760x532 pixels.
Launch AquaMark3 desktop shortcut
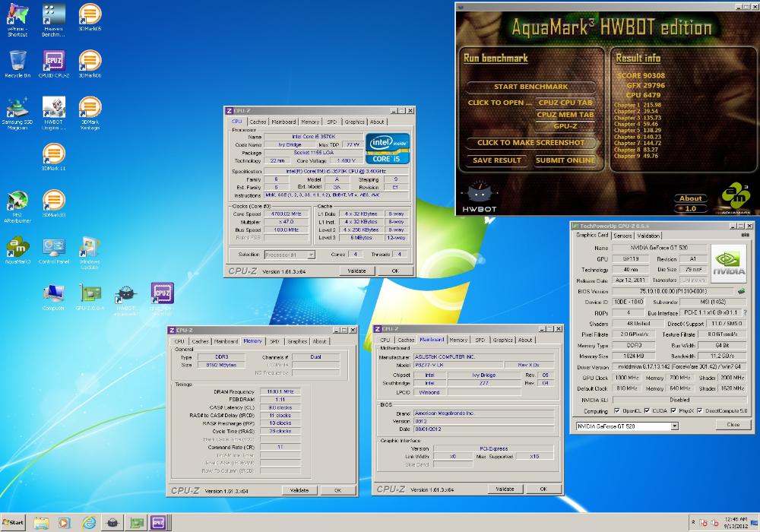[x=17, y=249]
